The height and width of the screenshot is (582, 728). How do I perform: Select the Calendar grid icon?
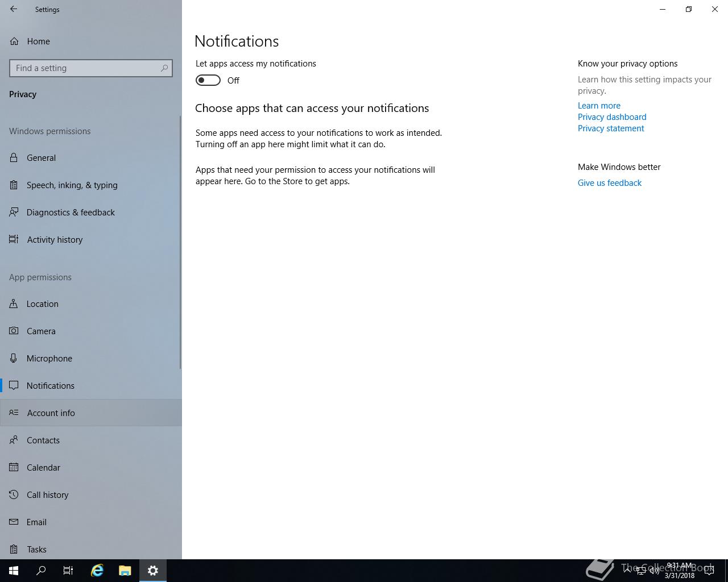[14, 468]
